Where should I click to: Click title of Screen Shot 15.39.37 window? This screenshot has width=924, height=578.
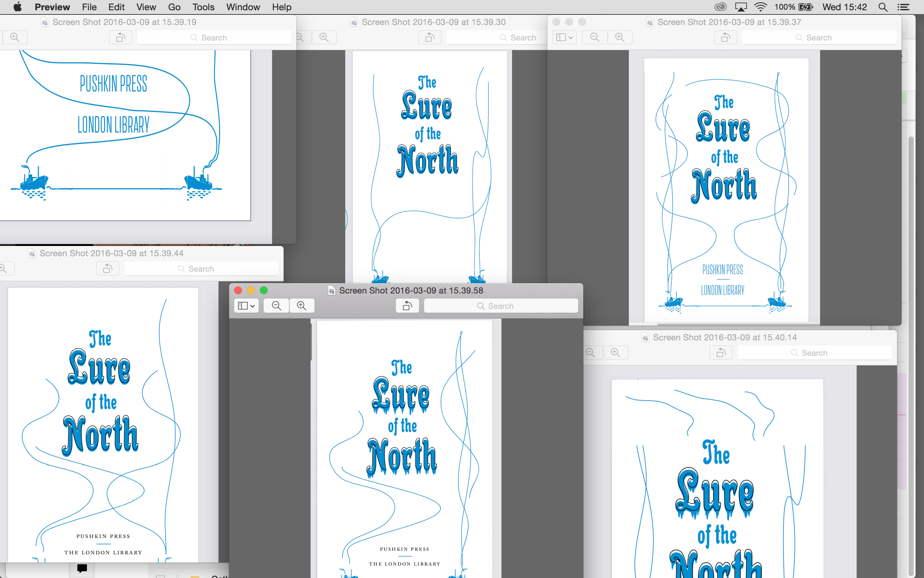pyautogui.click(x=729, y=22)
